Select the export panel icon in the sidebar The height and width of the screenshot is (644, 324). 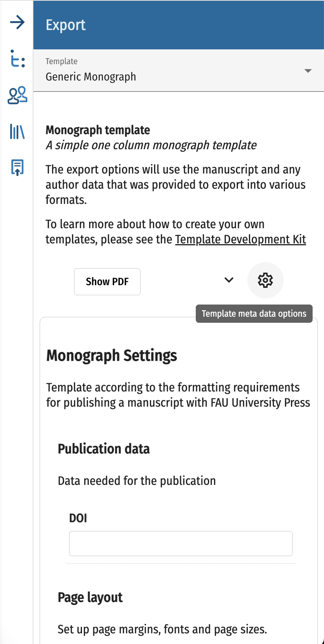pyautogui.click(x=17, y=167)
